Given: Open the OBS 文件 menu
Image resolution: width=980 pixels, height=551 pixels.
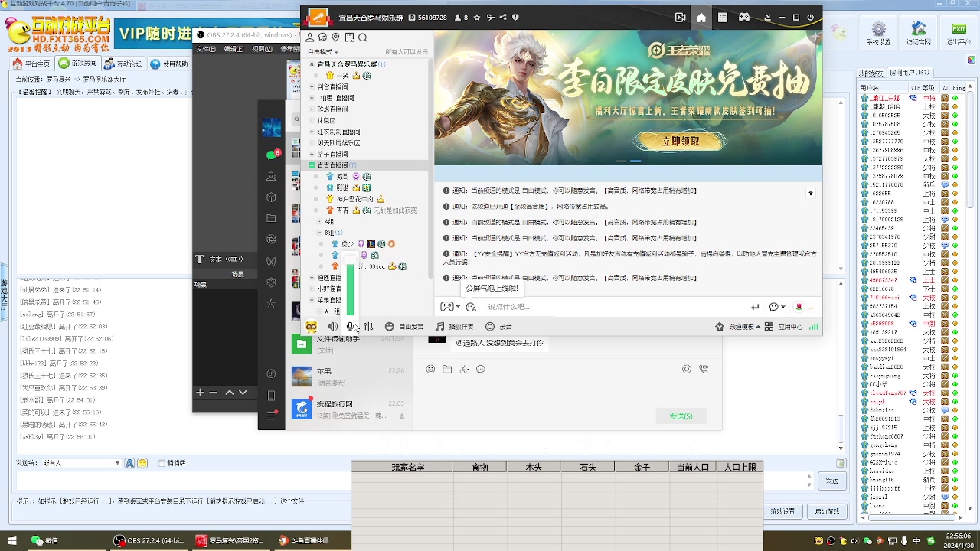Looking at the screenshot, I should coord(206,49).
